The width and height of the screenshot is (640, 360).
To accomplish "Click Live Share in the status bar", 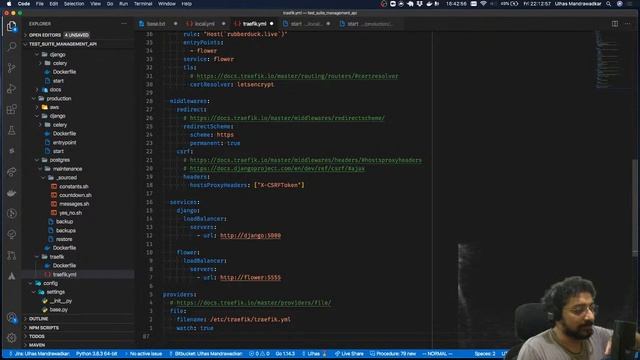I will point(349,353).
